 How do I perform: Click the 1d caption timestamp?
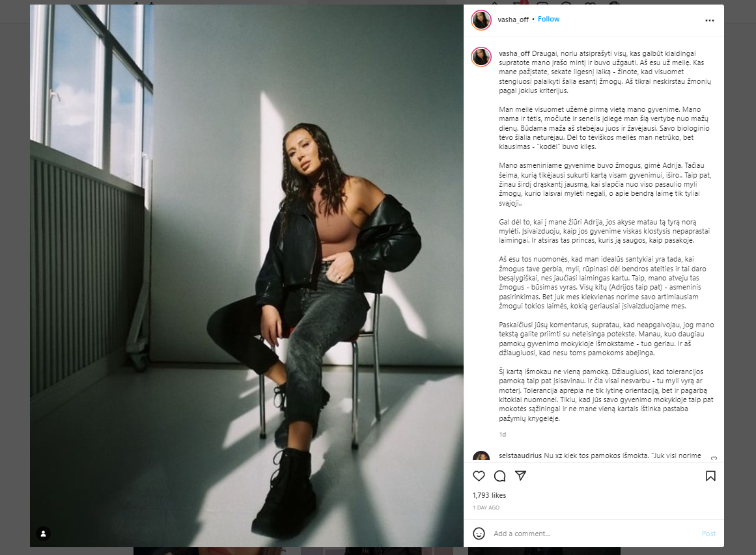[x=503, y=435]
